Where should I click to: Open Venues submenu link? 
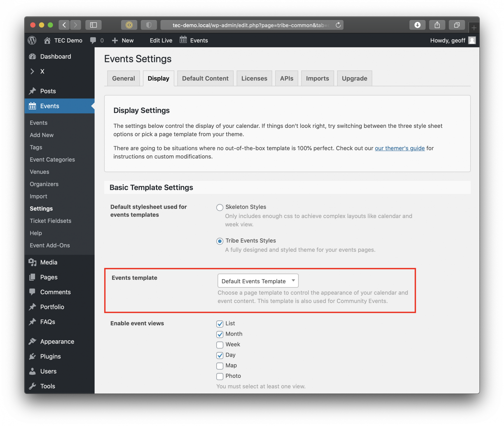tap(39, 172)
